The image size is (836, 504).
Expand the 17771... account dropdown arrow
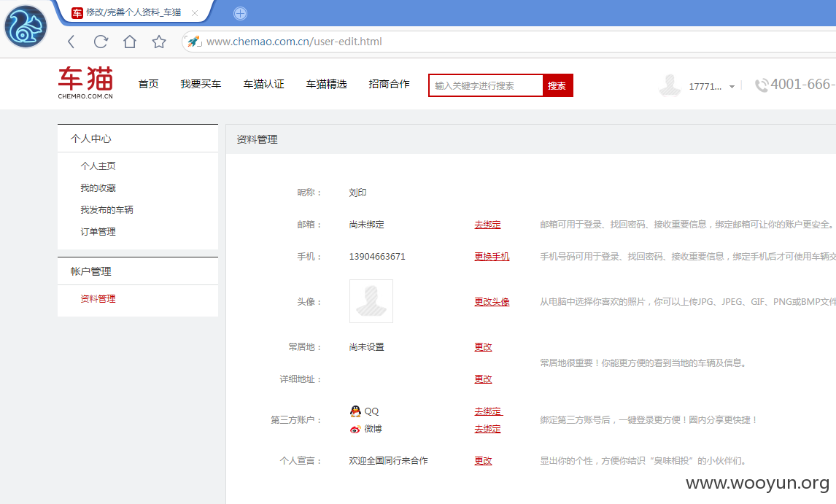(732, 86)
